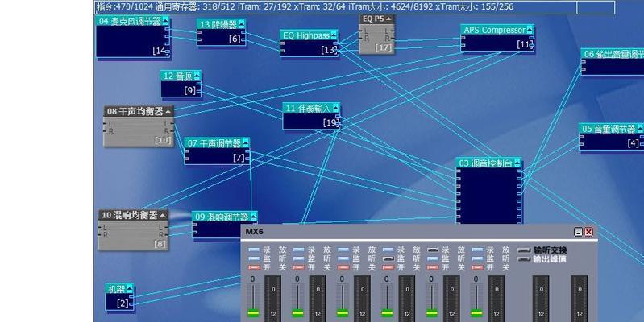Click MX6 channel 3 green fader
Viewport: 644px width, 322px height.
click(343, 313)
